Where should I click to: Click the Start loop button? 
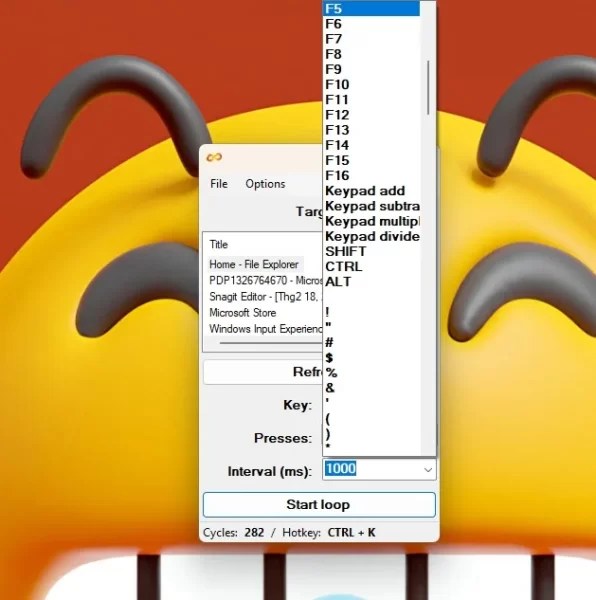[319, 505]
